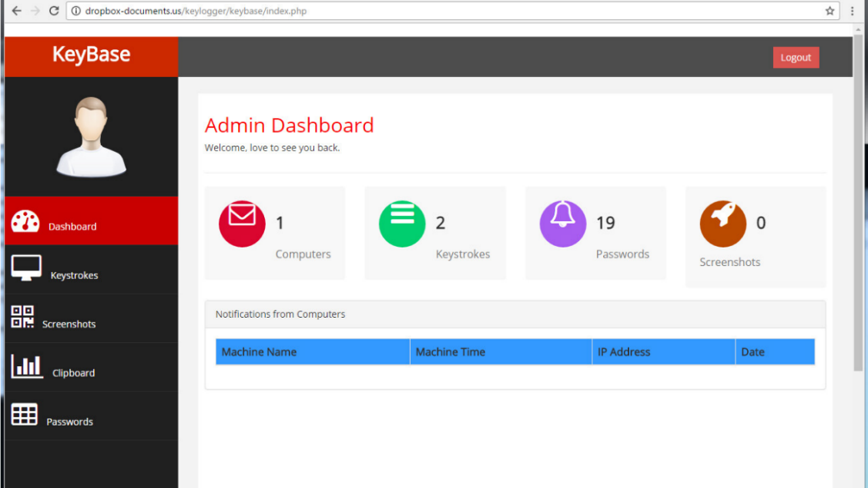Click the Logout button

[x=796, y=57]
